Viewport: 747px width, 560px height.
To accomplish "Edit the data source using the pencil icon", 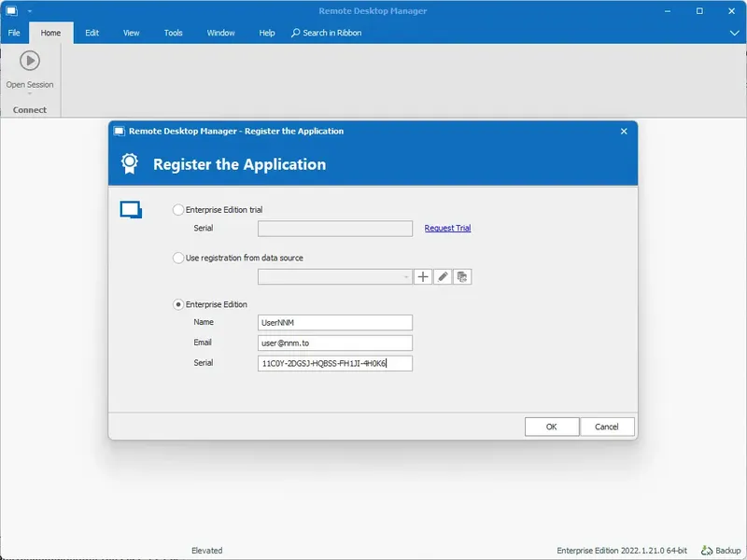I will pyautogui.click(x=443, y=276).
